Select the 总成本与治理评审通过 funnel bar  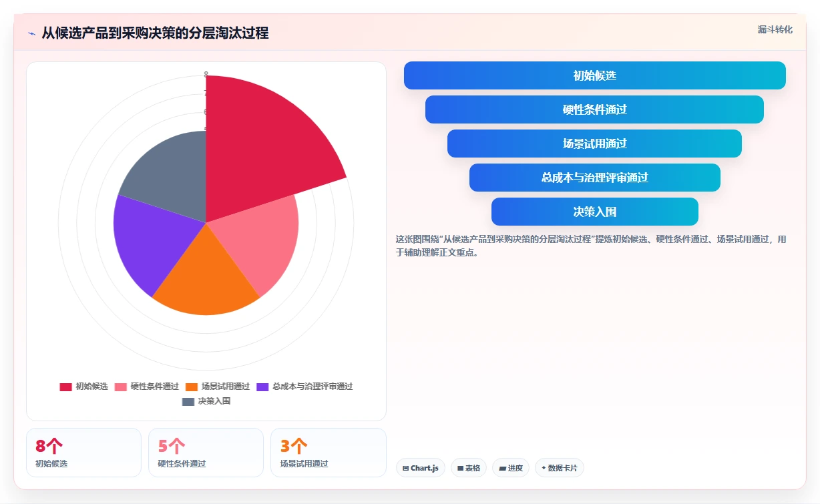(x=595, y=178)
